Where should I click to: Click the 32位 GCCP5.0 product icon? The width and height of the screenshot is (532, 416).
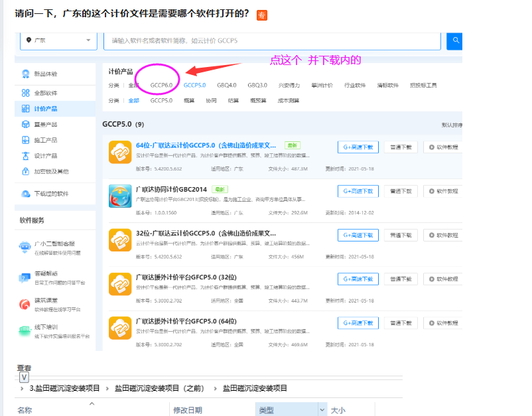(120, 240)
